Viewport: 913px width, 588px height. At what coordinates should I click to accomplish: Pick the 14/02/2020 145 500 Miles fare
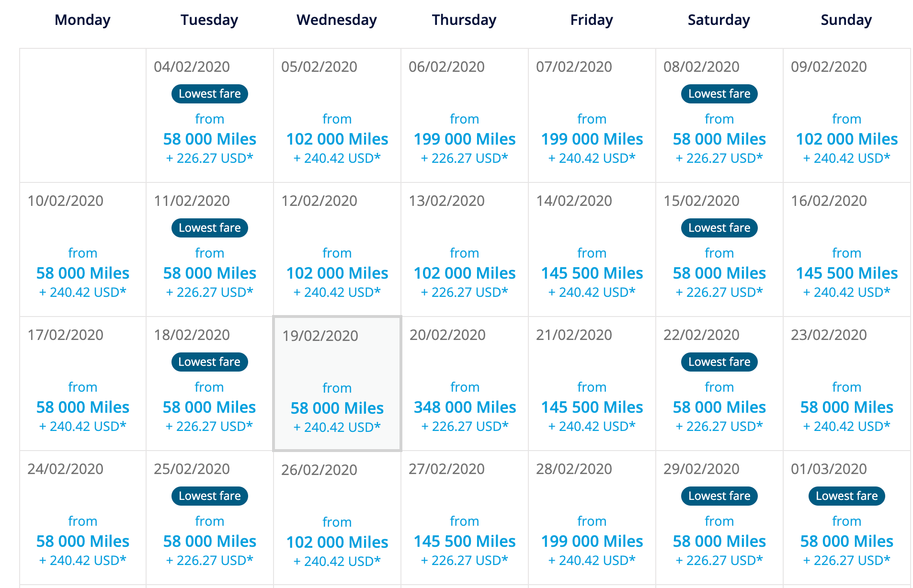tap(592, 249)
